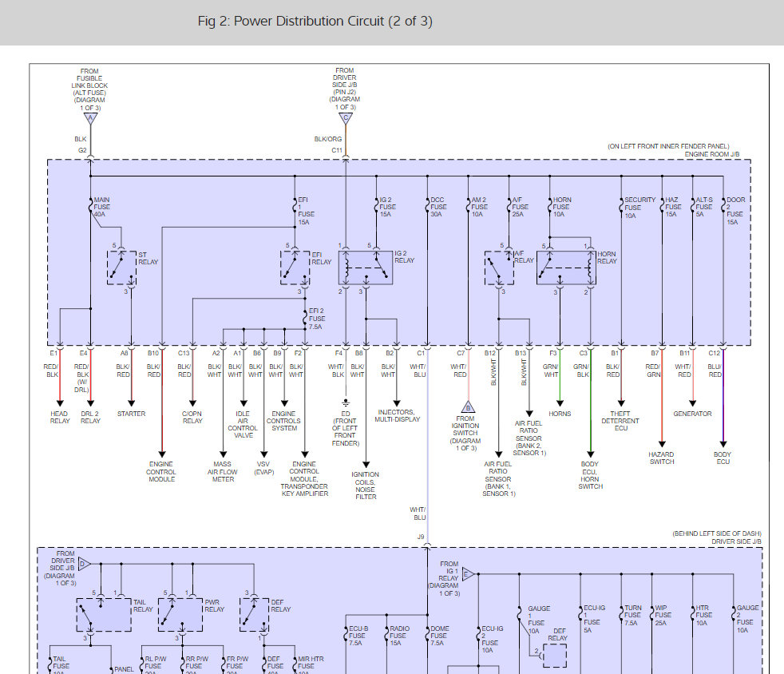The image size is (784, 674).
Task: Click the 'STARTER' destination label
Action: point(132,414)
